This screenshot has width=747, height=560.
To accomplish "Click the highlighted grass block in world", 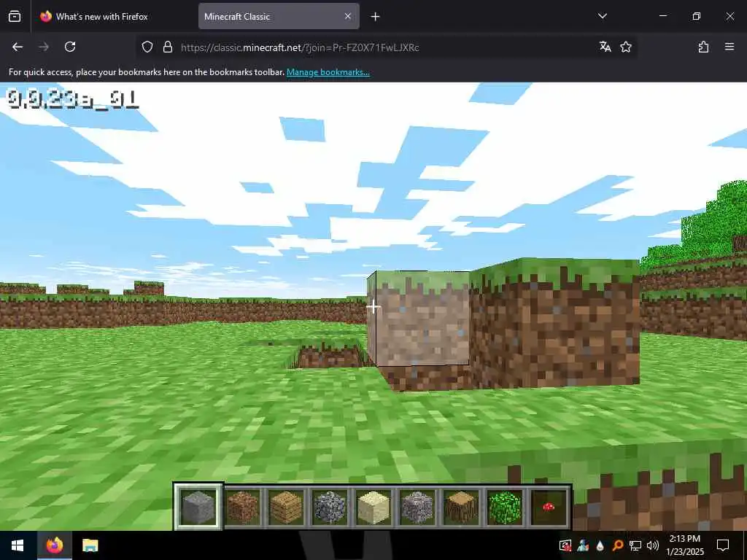I will (x=418, y=318).
